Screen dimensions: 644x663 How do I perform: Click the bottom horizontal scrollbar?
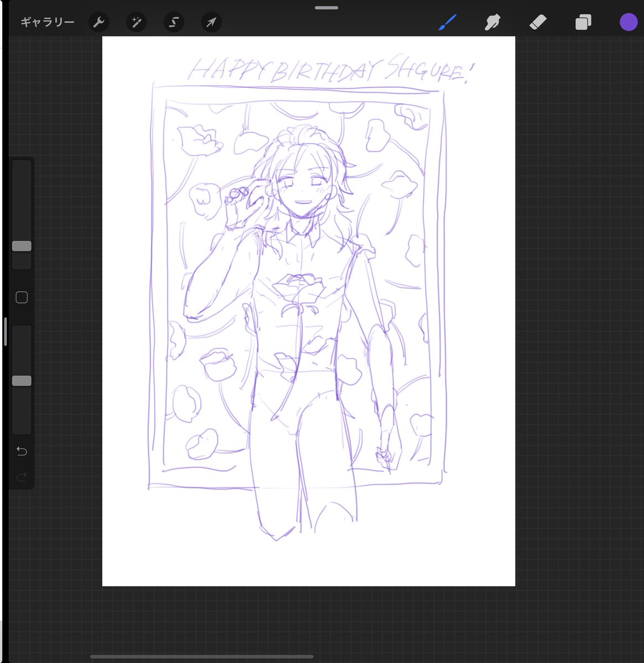202,657
